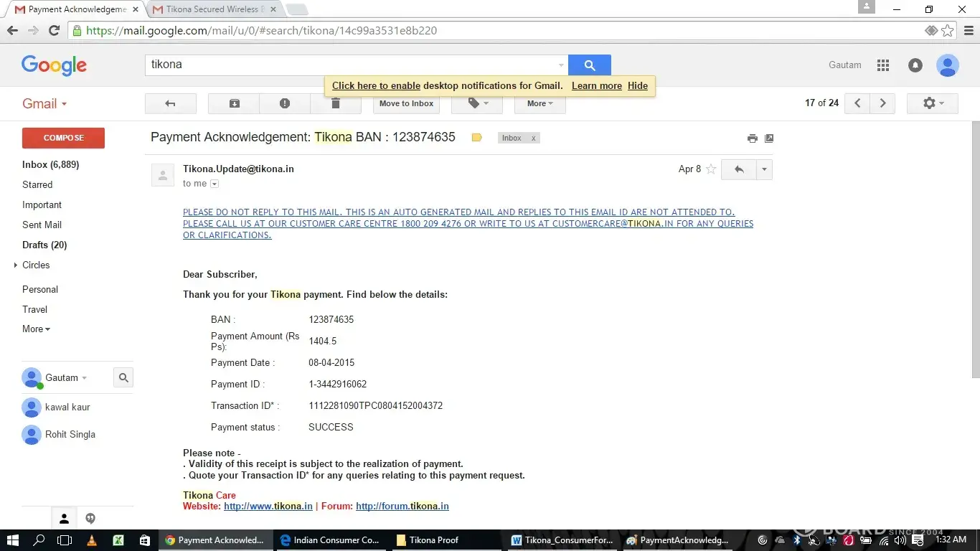Show the older email with right chevron
The height and width of the screenshot is (551, 980).
pyautogui.click(x=882, y=103)
